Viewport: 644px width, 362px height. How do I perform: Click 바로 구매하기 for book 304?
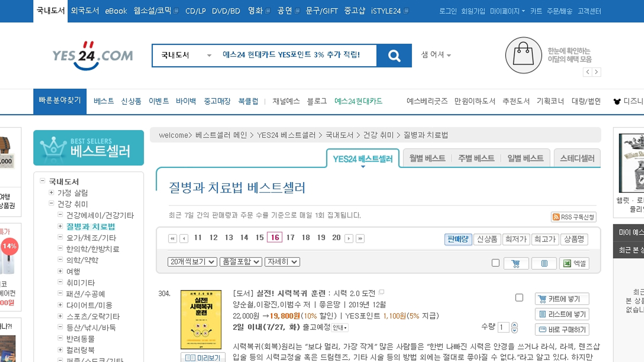click(562, 329)
